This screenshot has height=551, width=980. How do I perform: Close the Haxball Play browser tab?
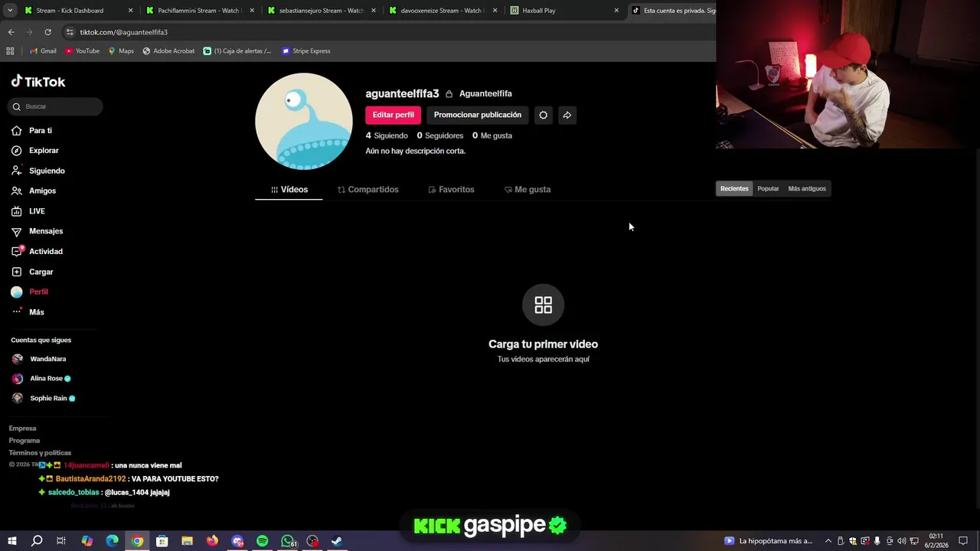616,11
